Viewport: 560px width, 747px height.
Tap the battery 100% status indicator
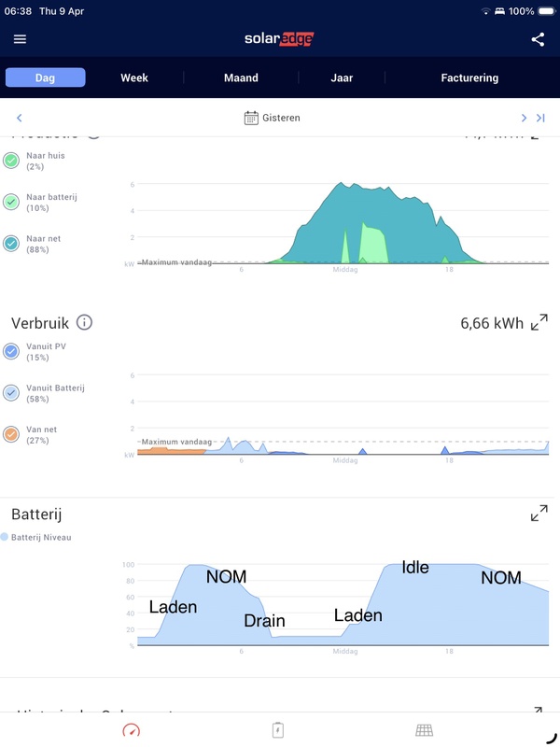(532, 11)
